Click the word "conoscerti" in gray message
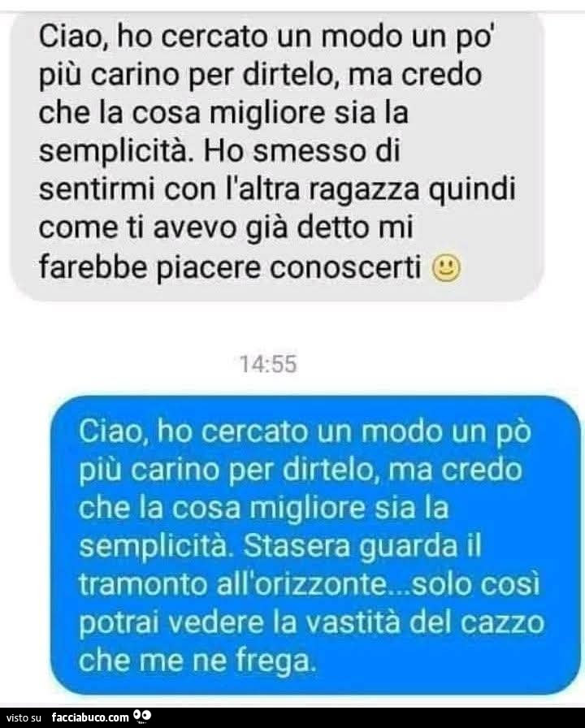This screenshot has width=585, height=728. (345, 268)
